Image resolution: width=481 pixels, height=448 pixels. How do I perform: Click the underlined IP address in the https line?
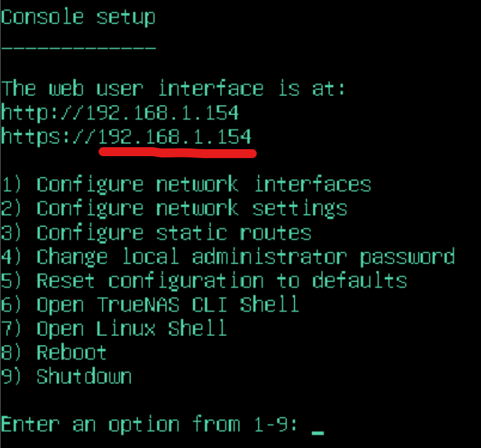pyautogui.click(x=176, y=136)
